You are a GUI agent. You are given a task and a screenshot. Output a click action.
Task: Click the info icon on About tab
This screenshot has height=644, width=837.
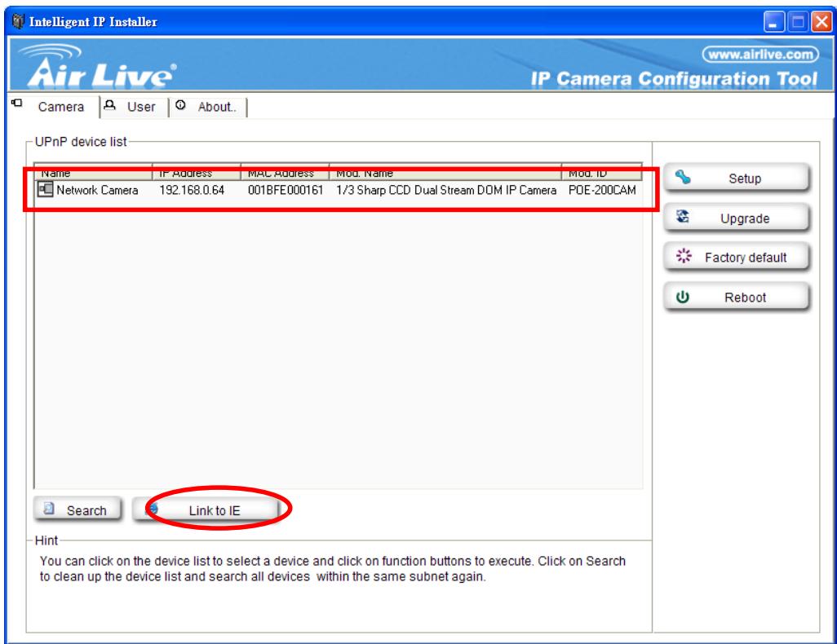click(180, 104)
